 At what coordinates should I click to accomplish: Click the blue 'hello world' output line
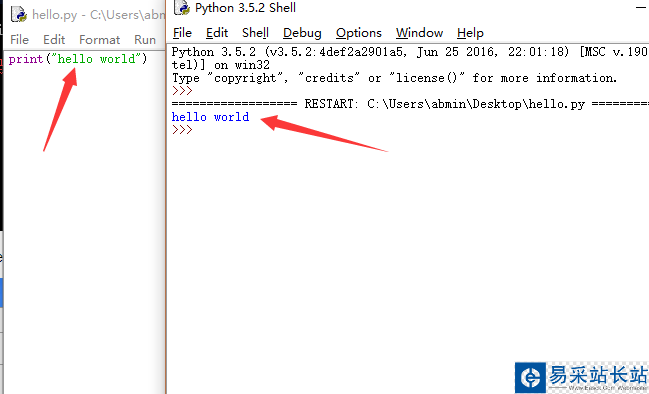tap(210, 117)
